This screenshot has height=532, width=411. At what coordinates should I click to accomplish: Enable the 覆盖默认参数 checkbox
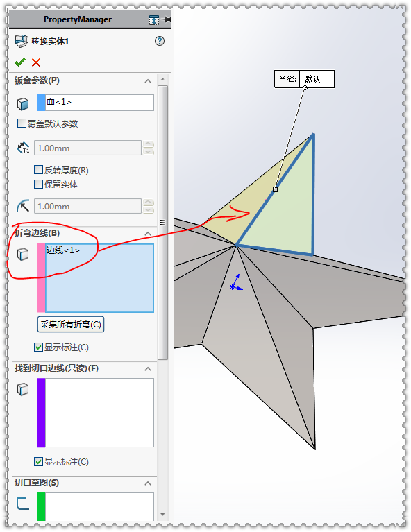point(22,123)
